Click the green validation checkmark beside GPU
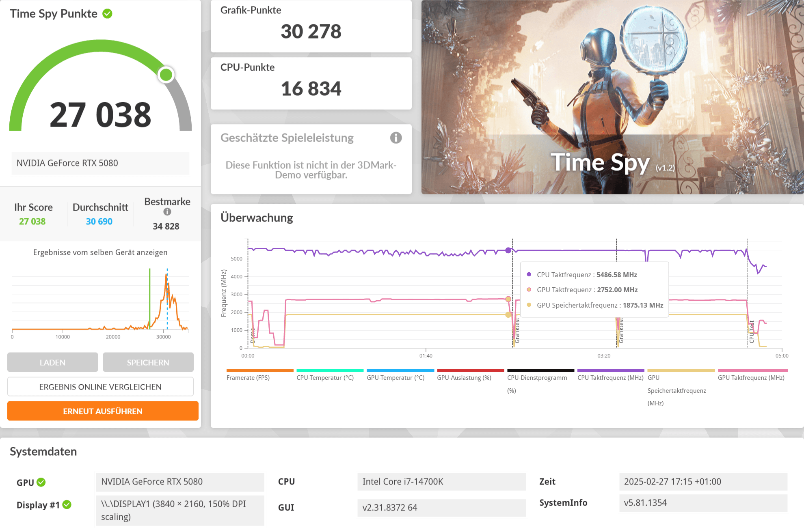 (x=41, y=482)
